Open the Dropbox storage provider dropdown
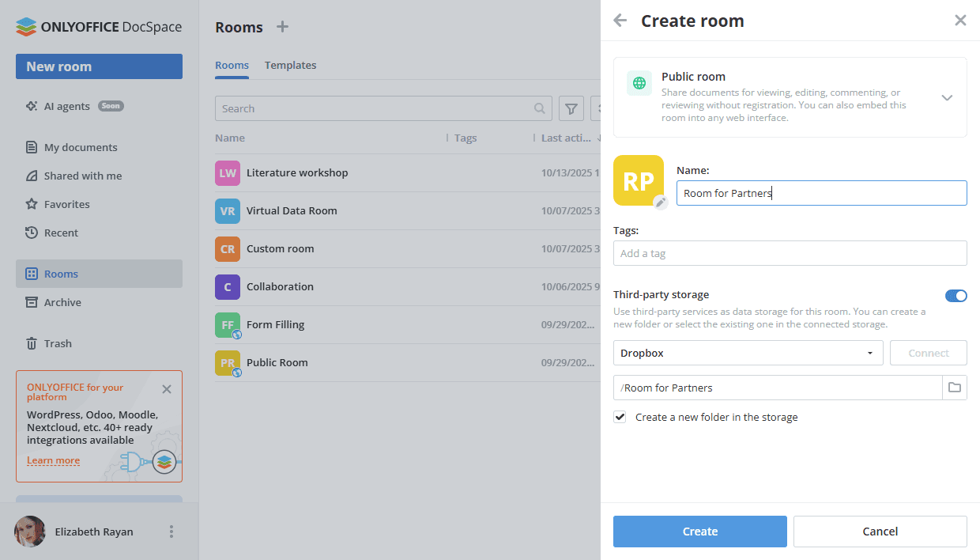 [748, 353]
